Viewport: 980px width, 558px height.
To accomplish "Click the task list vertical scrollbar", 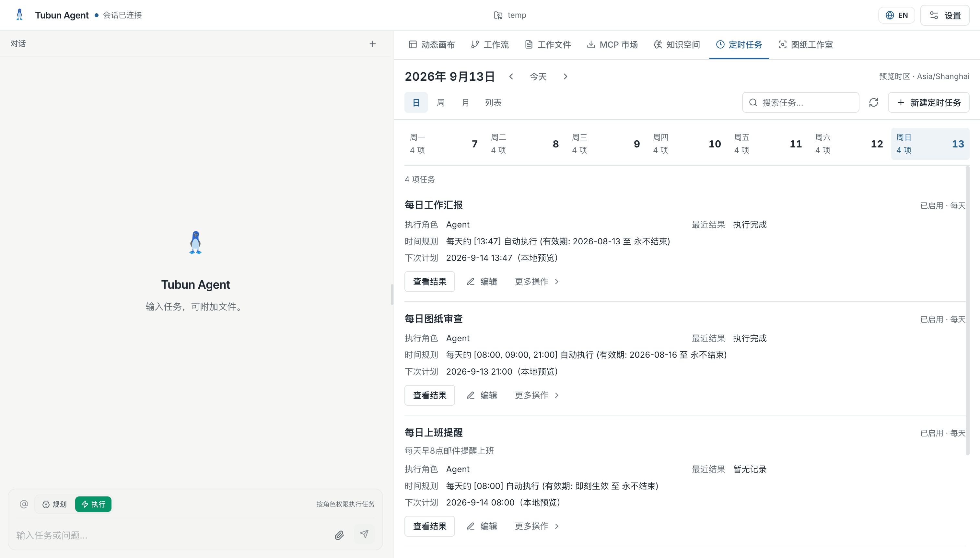I will 967,310.
